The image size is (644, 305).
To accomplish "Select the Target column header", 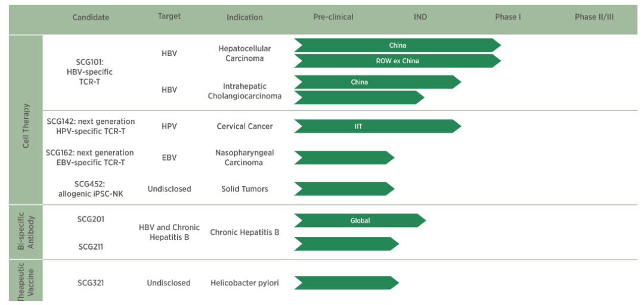I will 169,17.
